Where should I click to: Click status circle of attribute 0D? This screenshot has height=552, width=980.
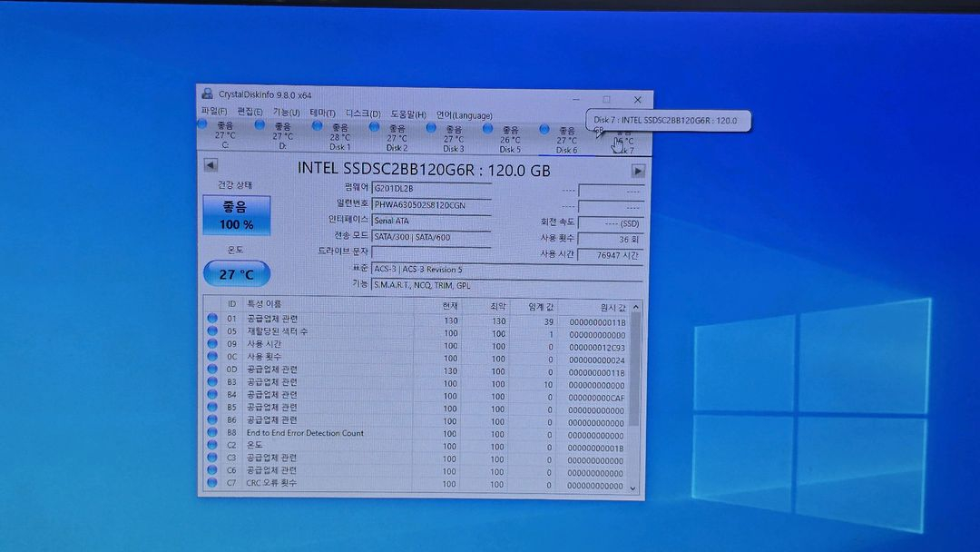[212, 369]
